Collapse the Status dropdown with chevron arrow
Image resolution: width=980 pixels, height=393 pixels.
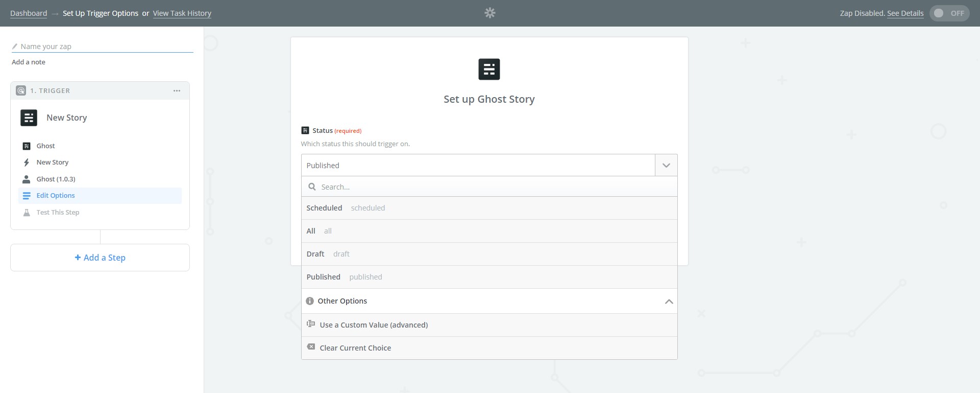(x=666, y=166)
